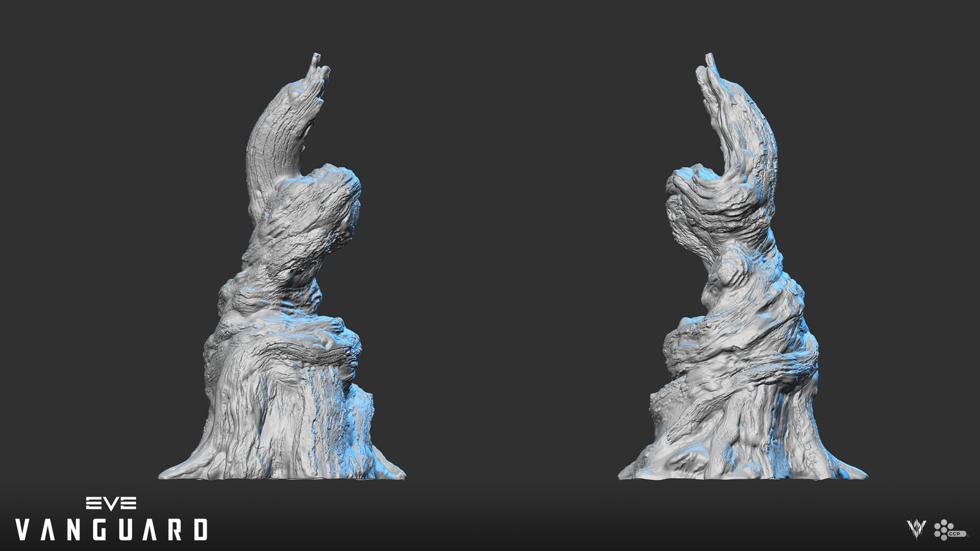Click the EVE Vanguard logo text

coord(111,519)
